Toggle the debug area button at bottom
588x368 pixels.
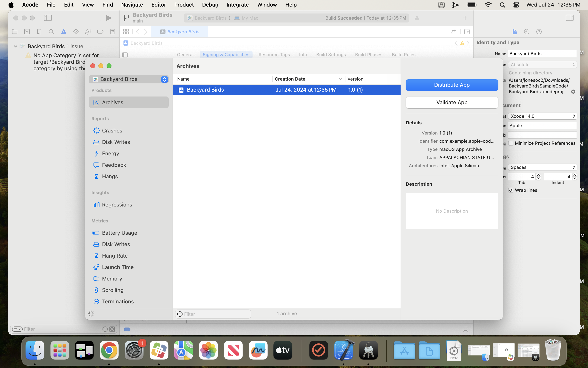(x=465, y=329)
